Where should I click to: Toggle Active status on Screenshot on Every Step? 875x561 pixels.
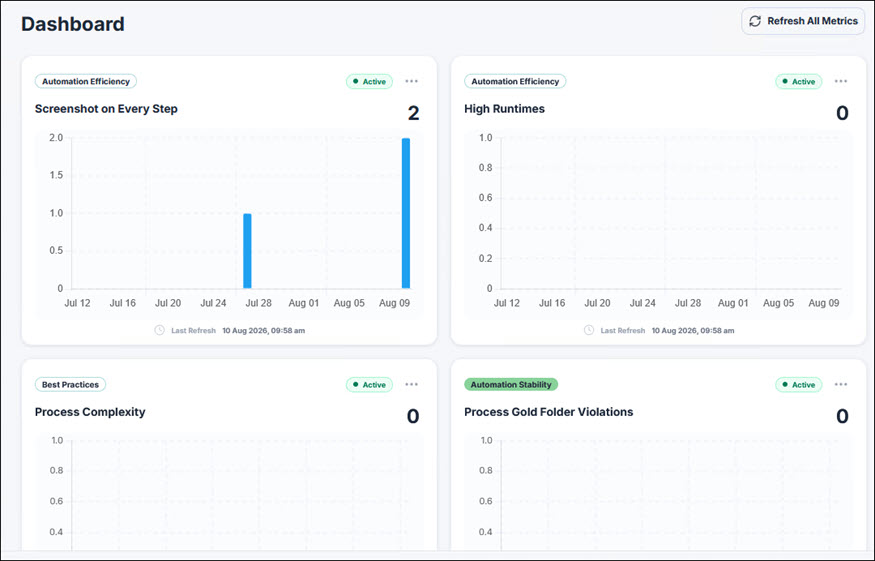pyautogui.click(x=369, y=81)
